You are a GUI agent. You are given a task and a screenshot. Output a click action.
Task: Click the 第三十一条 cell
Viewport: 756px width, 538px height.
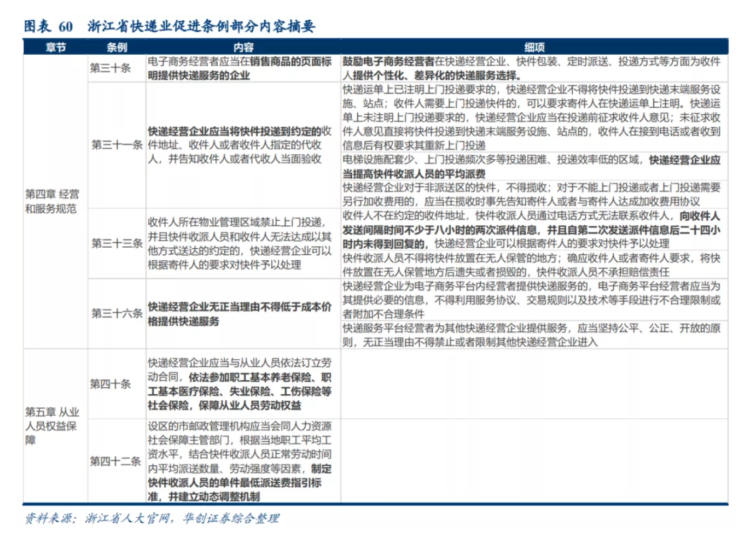pos(117,145)
